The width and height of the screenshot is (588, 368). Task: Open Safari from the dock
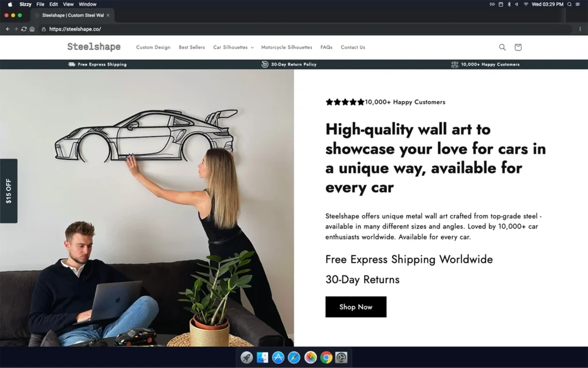click(294, 358)
